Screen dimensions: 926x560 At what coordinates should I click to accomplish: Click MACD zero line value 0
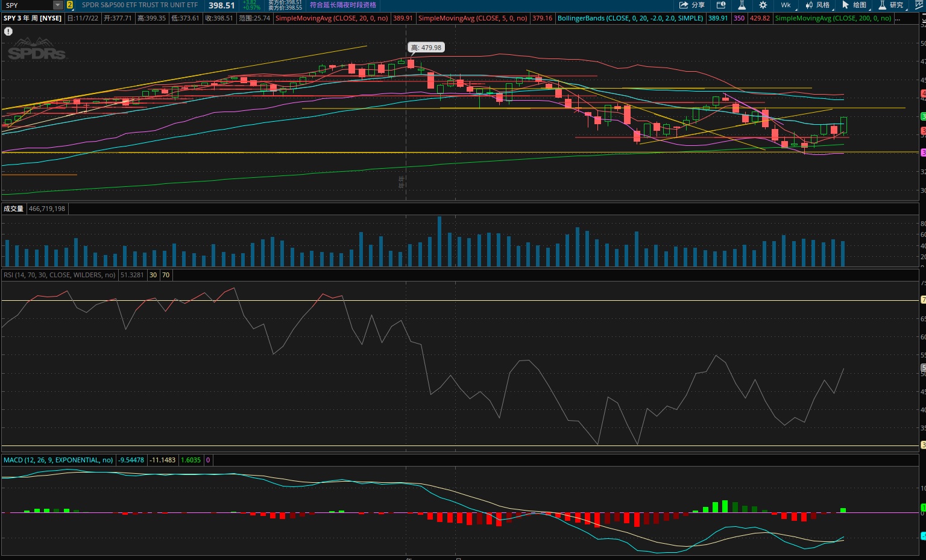click(x=208, y=460)
